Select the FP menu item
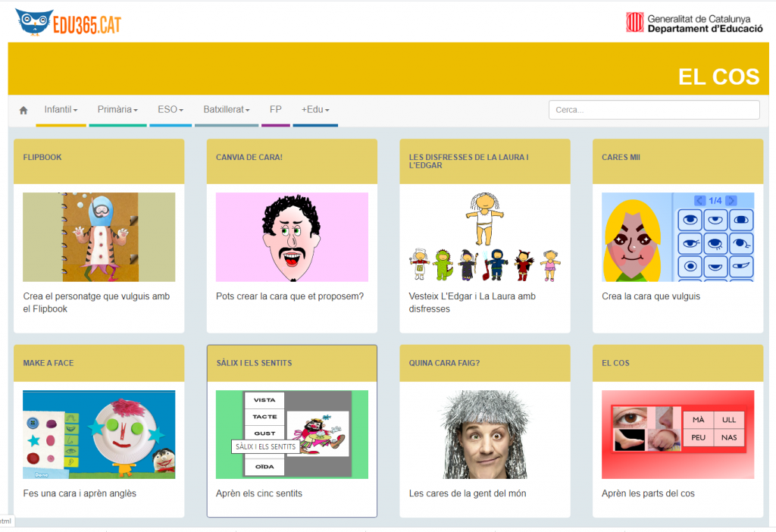This screenshot has width=776, height=532. point(275,110)
